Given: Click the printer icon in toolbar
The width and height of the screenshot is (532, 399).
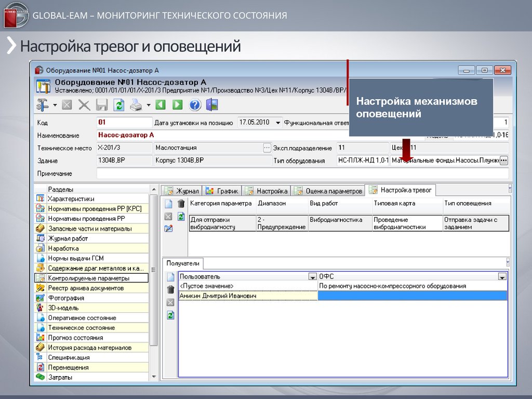Looking at the screenshot, I should click(x=136, y=105).
